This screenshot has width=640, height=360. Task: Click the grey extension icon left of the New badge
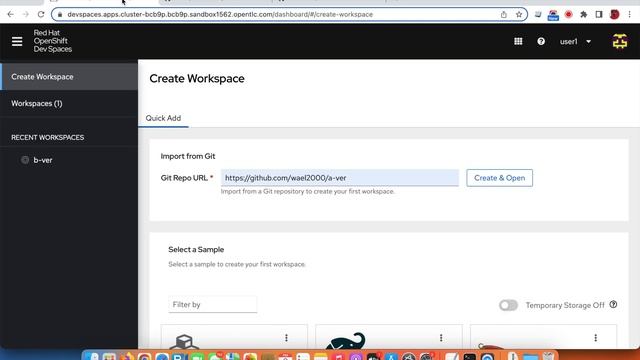(x=538, y=14)
